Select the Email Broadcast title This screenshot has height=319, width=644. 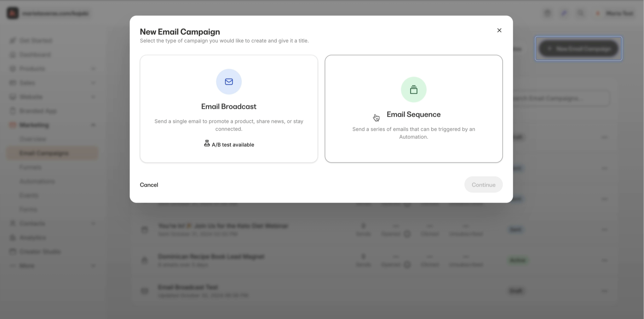(229, 106)
